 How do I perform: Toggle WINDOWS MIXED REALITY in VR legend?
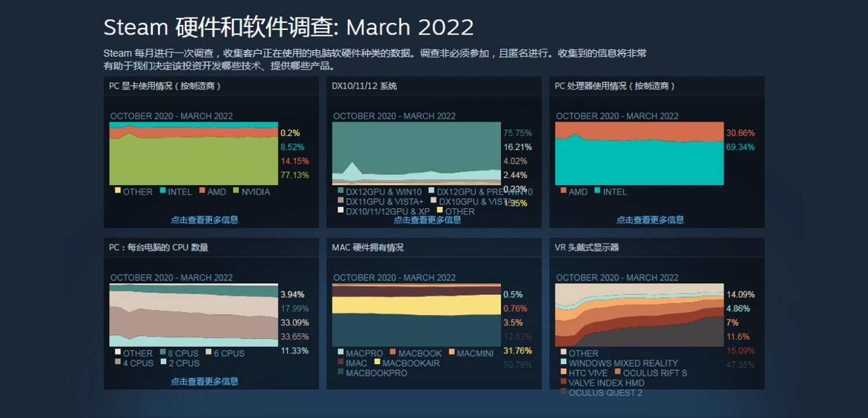coord(562,361)
